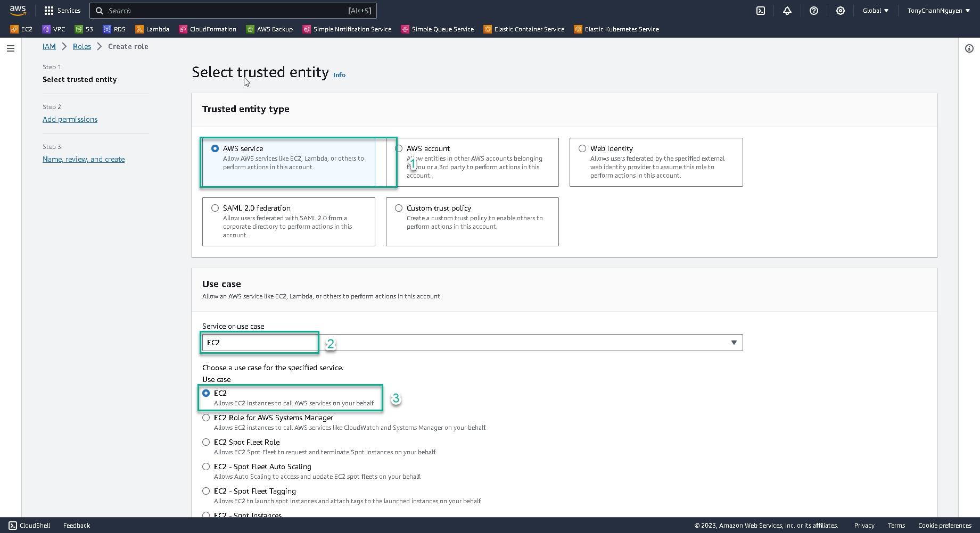Open the Feedback link in footer
Screen dimensions: 980x533
[x=77, y=526]
